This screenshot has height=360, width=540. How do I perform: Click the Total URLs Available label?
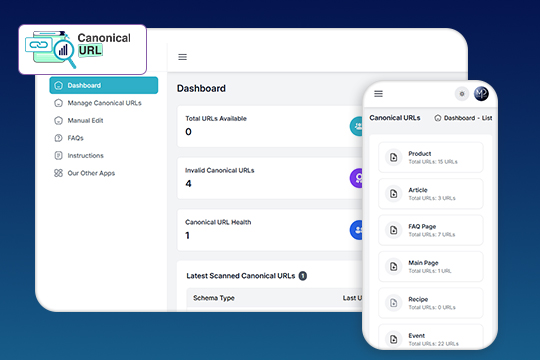tap(216, 119)
